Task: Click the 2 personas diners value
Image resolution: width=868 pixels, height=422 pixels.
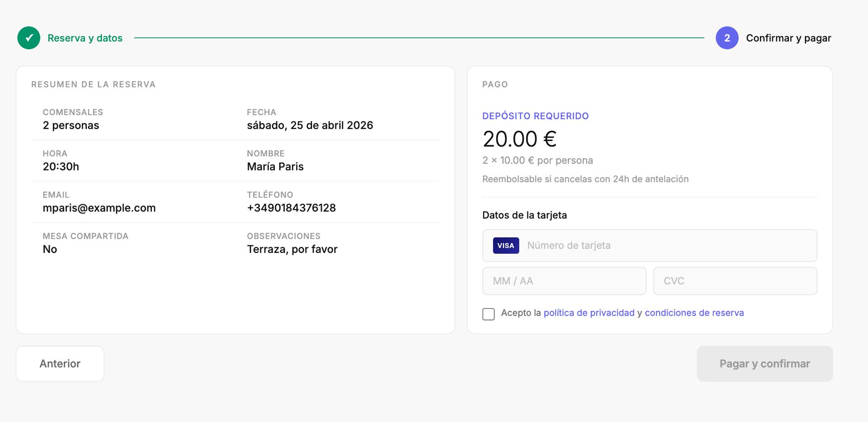Action: [71, 125]
